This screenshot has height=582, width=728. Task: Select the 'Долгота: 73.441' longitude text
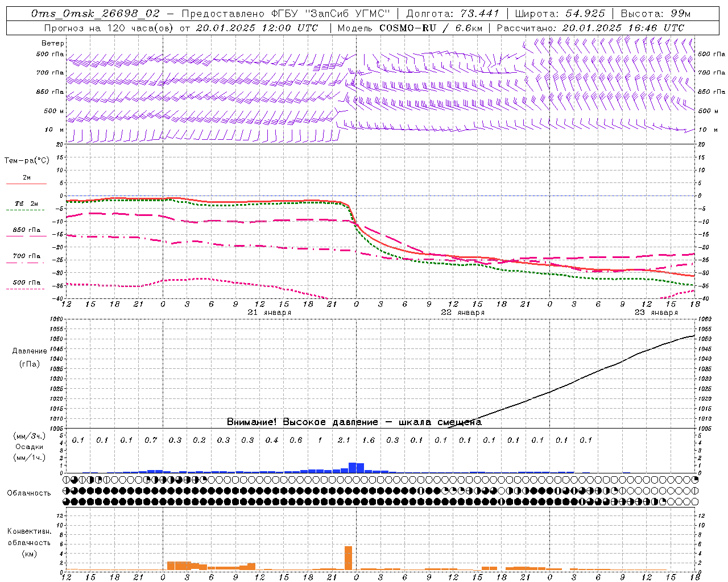(x=453, y=14)
